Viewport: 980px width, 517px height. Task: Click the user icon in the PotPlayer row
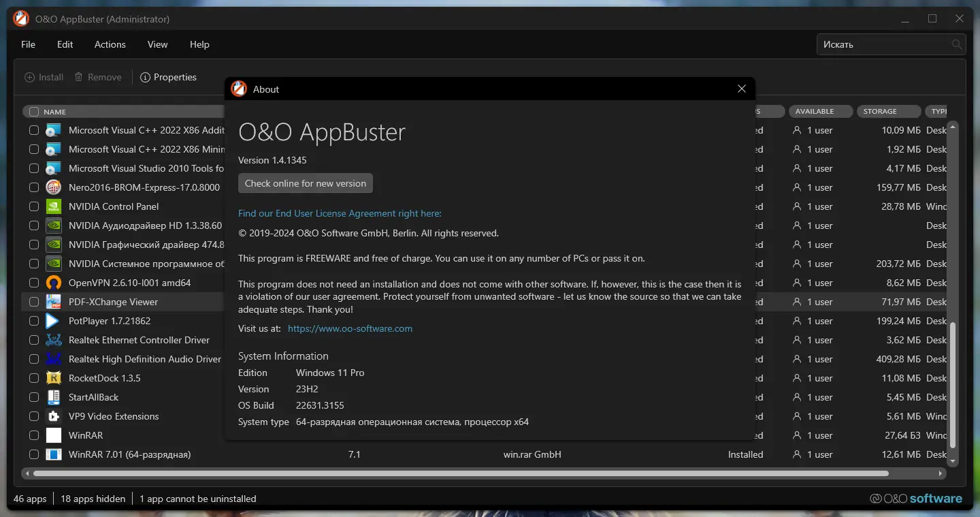(797, 321)
